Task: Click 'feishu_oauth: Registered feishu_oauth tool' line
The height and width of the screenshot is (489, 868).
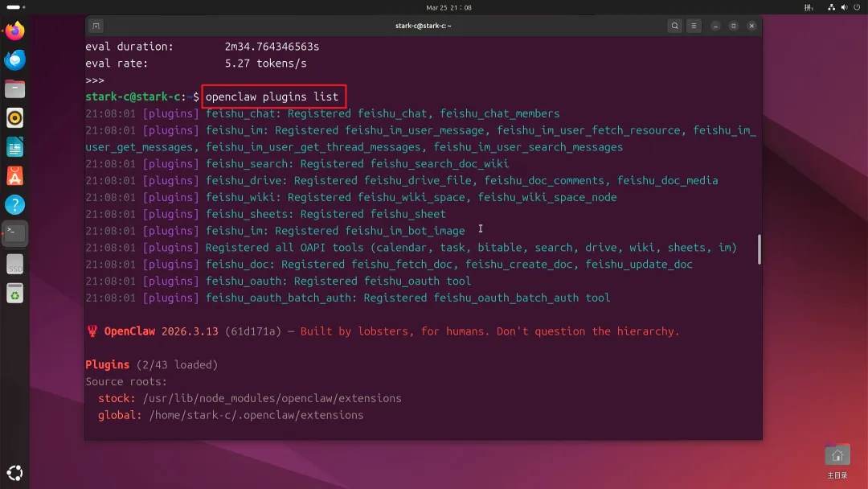Action: pyautogui.click(x=278, y=281)
